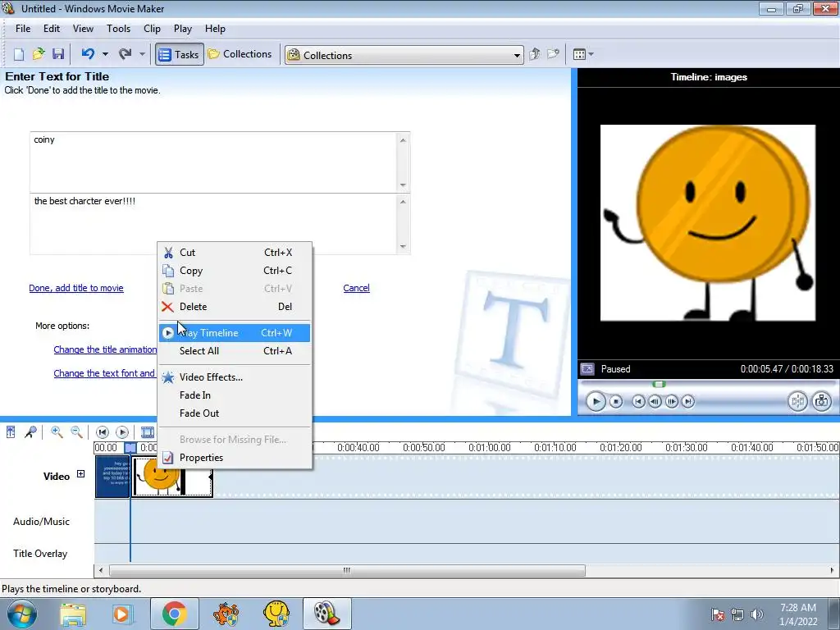Viewport: 840px width, 630px height.
Task: Select Play Timeline in context menu
Action: [235, 333]
